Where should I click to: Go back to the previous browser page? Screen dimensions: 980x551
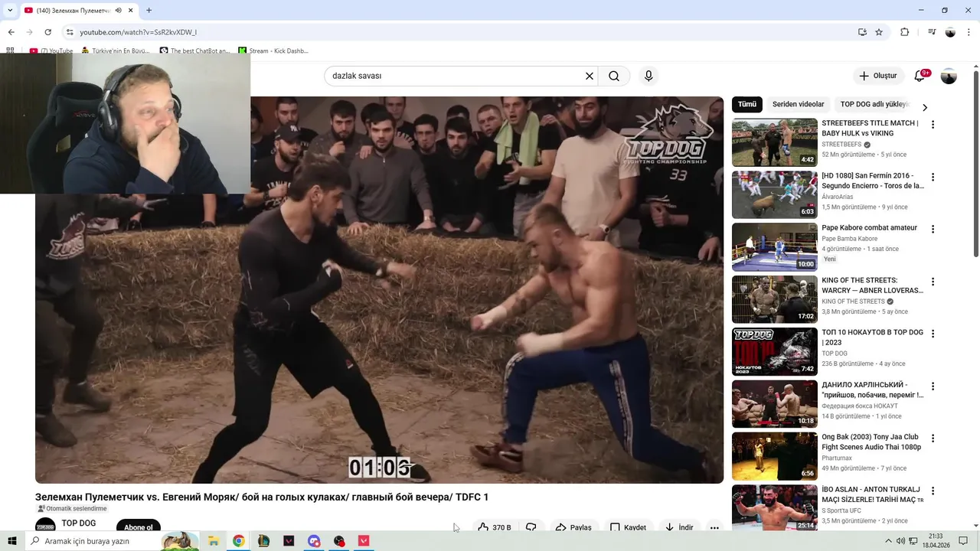click(x=11, y=32)
